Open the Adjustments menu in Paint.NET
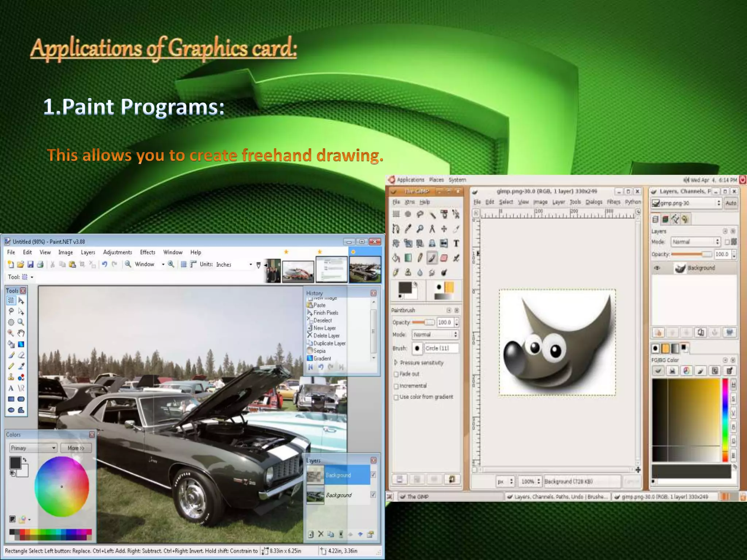This screenshot has width=747, height=560. 117,252
